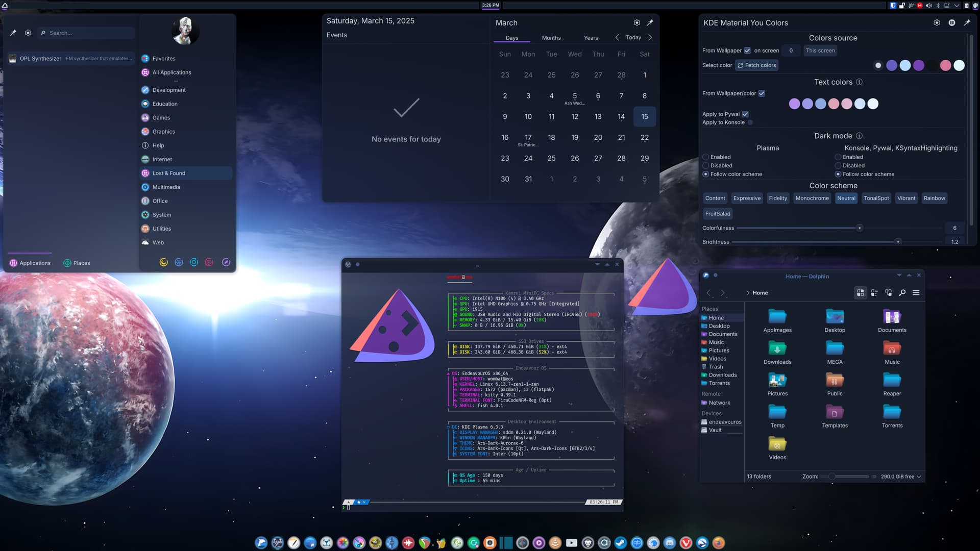Open All Applications in launcher
980x551 pixels.
186,72
